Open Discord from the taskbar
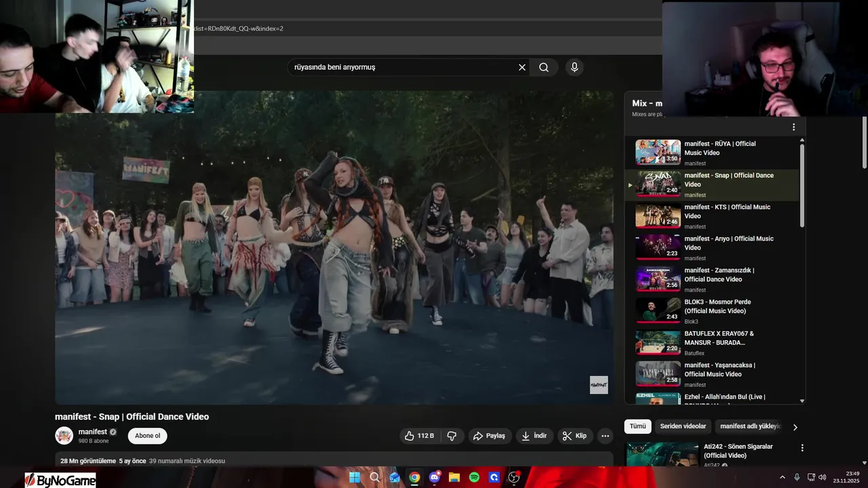Image resolution: width=868 pixels, height=488 pixels. pos(435,477)
